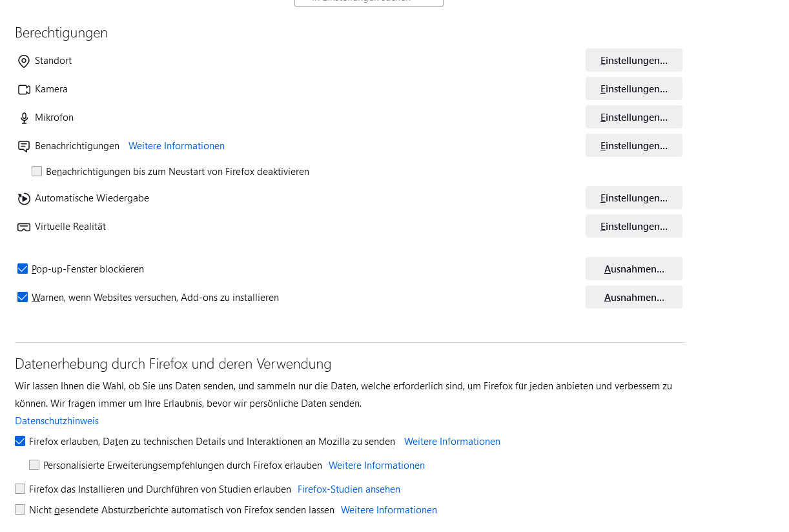This screenshot has height=532, width=789.
Task: Open Weitere Informationen next to Benachrichtigungen
Action: pyautogui.click(x=176, y=146)
